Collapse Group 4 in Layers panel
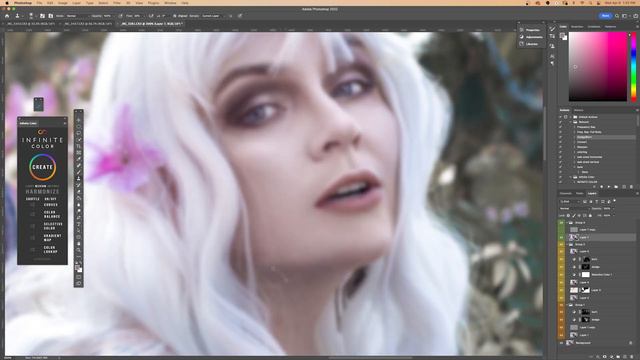 click(567, 222)
